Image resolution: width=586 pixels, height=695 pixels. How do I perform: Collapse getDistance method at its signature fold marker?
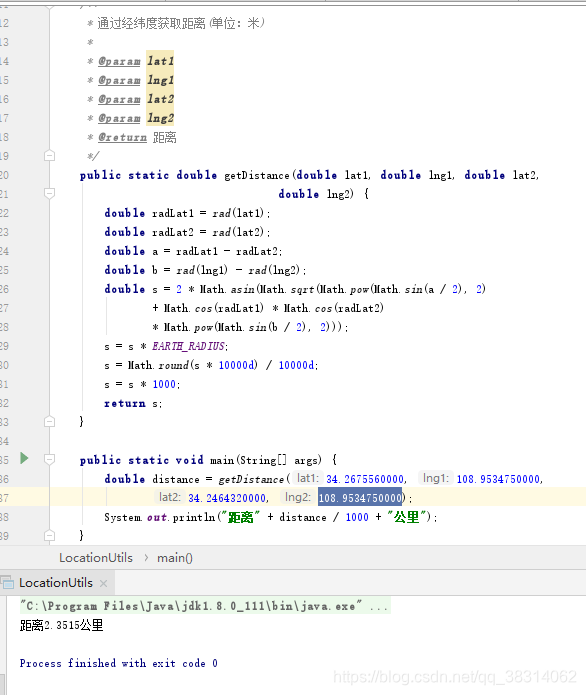point(49,193)
